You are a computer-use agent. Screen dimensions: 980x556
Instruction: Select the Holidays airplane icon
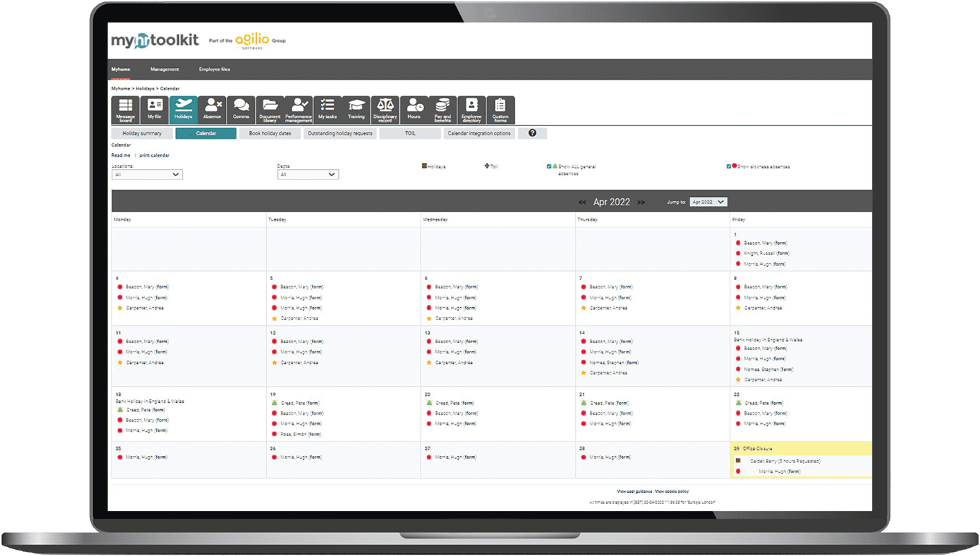183,109
